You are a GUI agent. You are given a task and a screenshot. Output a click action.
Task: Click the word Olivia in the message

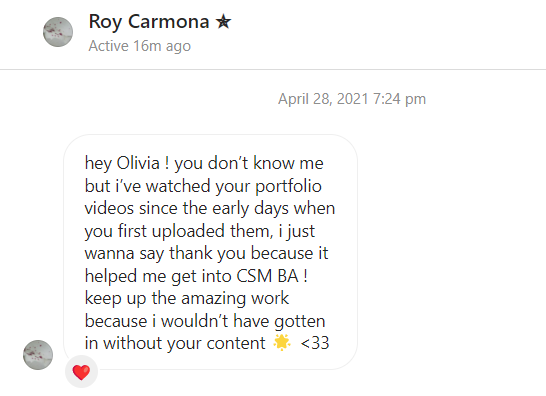(x=138, y=163)
